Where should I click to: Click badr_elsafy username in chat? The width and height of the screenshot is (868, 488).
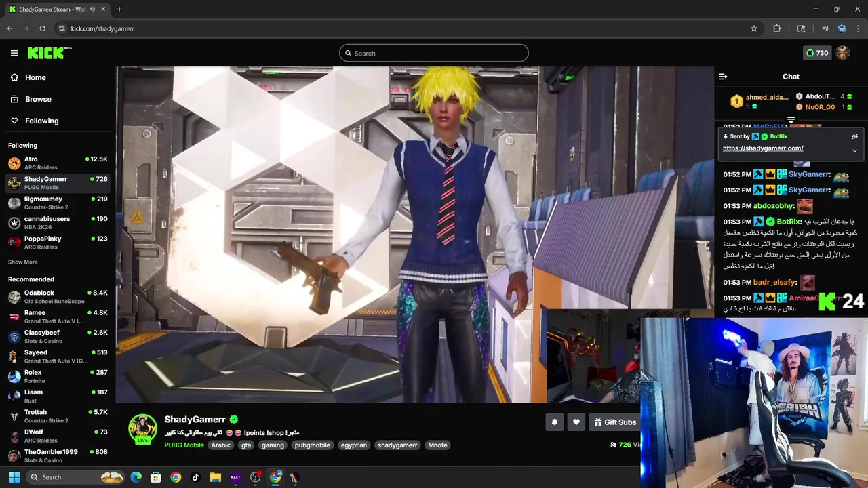(x=774, y=283)
